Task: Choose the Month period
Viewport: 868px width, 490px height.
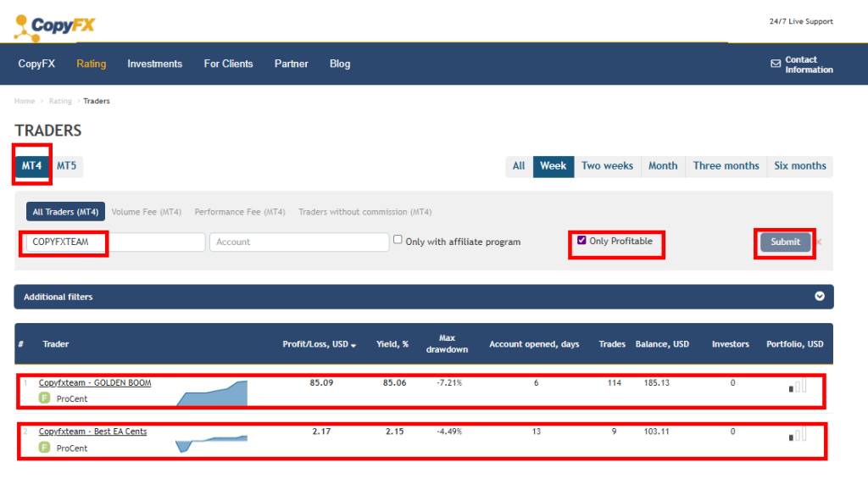Action: tap(663, 166)
